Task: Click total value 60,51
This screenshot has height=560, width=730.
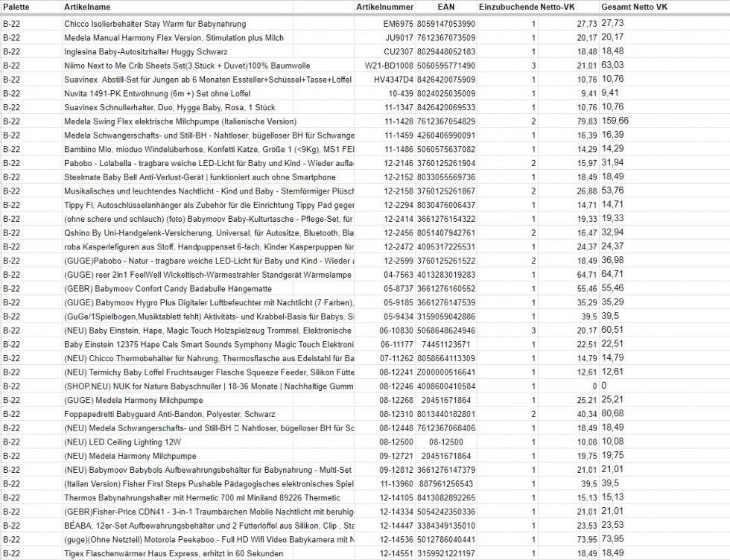Action: (x=612, y=330)
